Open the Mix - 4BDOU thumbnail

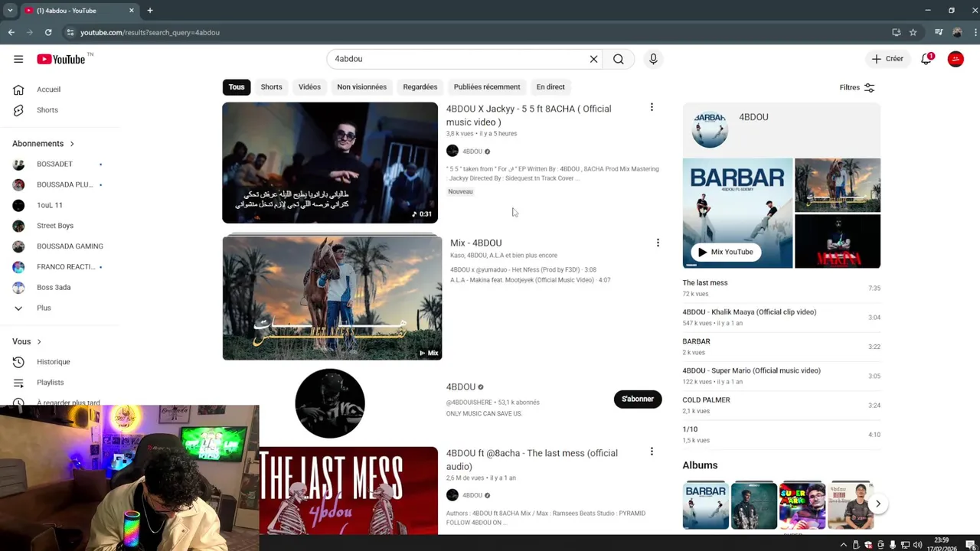[332, 298]
